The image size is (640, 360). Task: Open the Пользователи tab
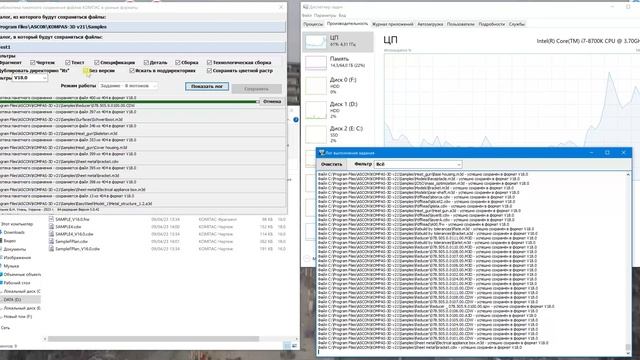click(x=461, y=24)
